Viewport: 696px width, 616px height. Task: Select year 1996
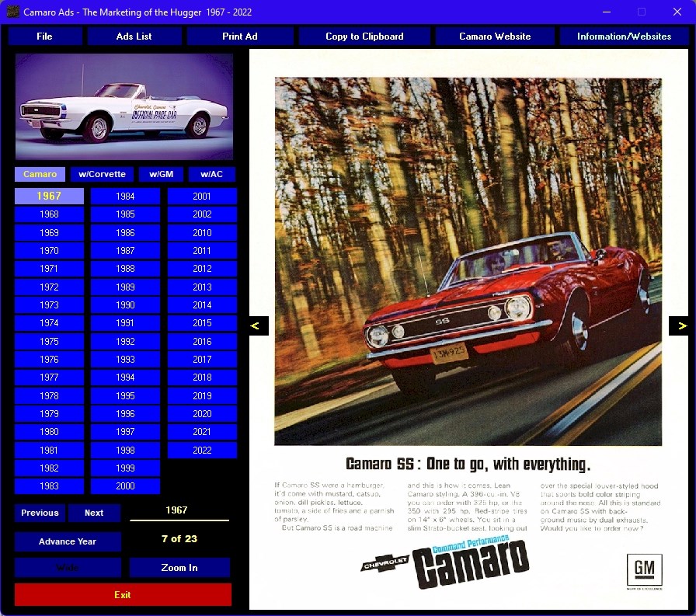125,413
